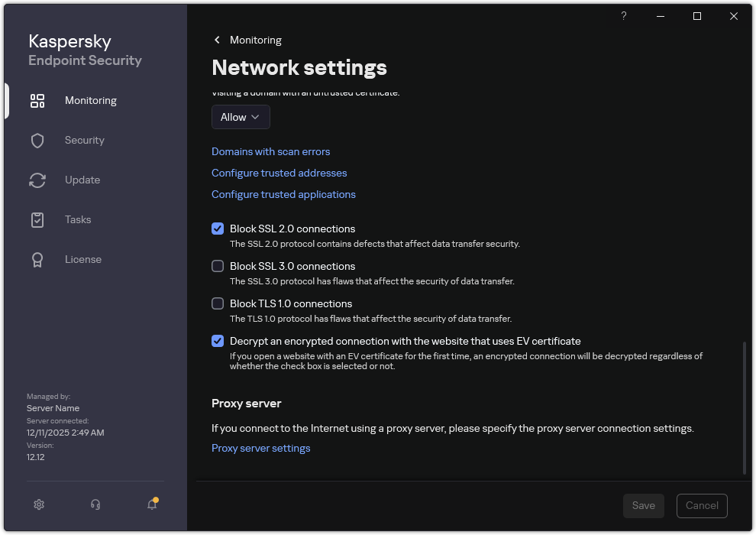
Task: Enable Block SSL 3.0 connections
Action: tap(218, 266)
